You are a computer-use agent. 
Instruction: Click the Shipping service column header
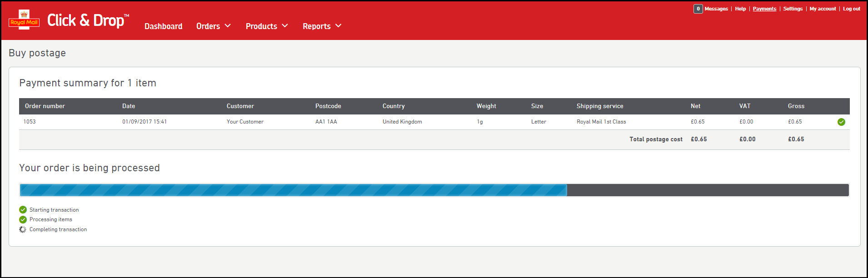(x=600, y=106)
